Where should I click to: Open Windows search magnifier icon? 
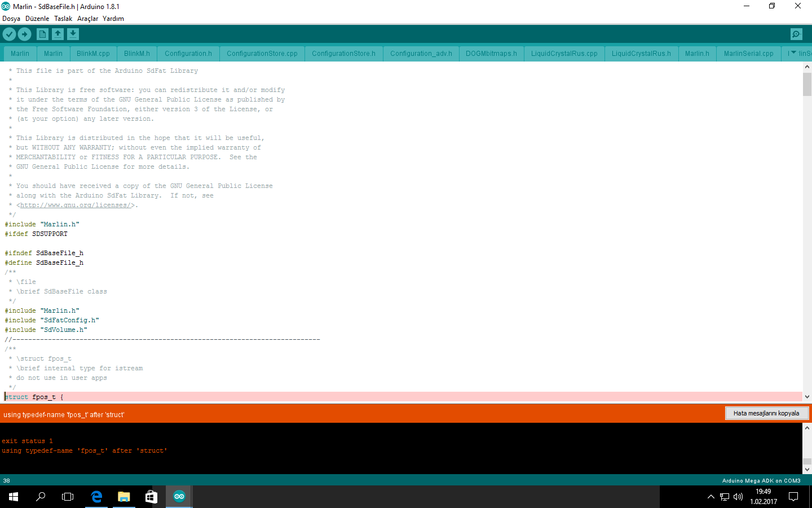click(41, 497)
